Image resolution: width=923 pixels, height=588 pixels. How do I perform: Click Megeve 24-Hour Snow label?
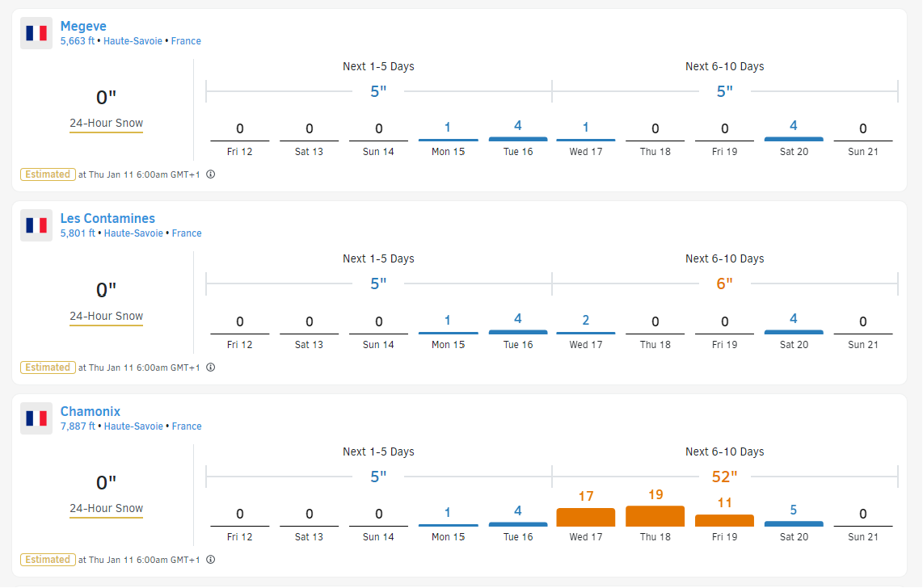point(106,124)
